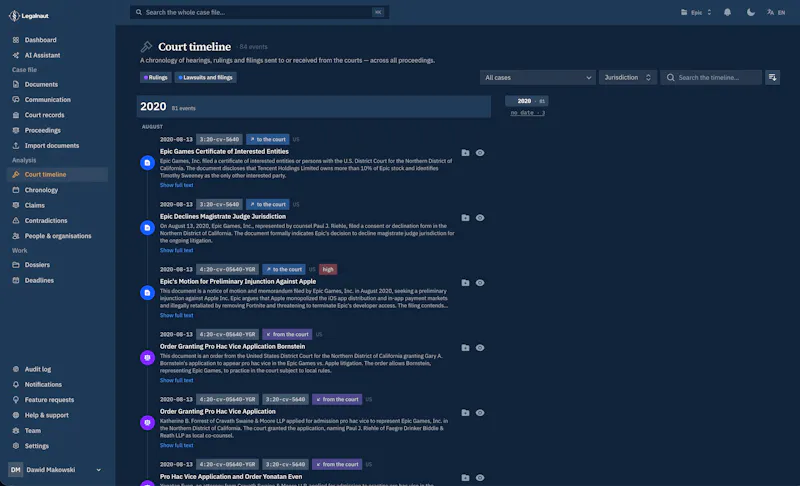Toggle dark mode moon icon
Screen dimensions: 800x486
click(751, 12)
